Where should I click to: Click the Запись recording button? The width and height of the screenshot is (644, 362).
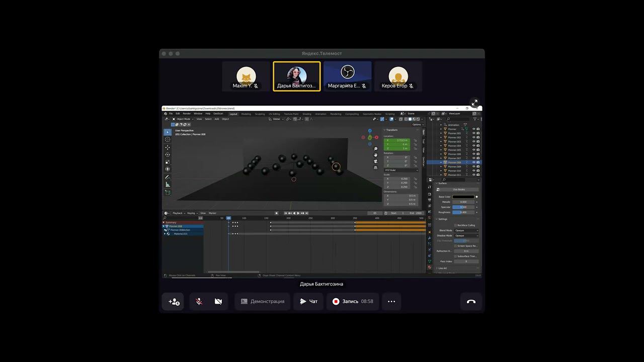[352, 302]
